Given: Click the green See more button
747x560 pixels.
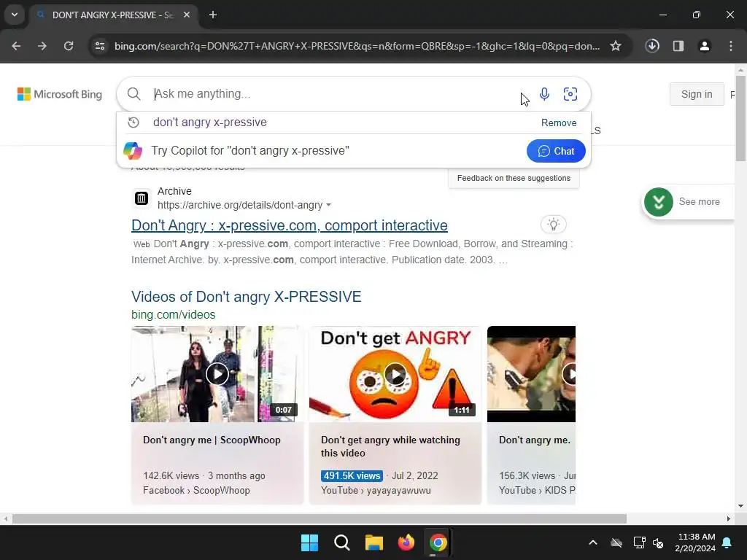Looking at the screenshot, I should [x=689, y=202].
